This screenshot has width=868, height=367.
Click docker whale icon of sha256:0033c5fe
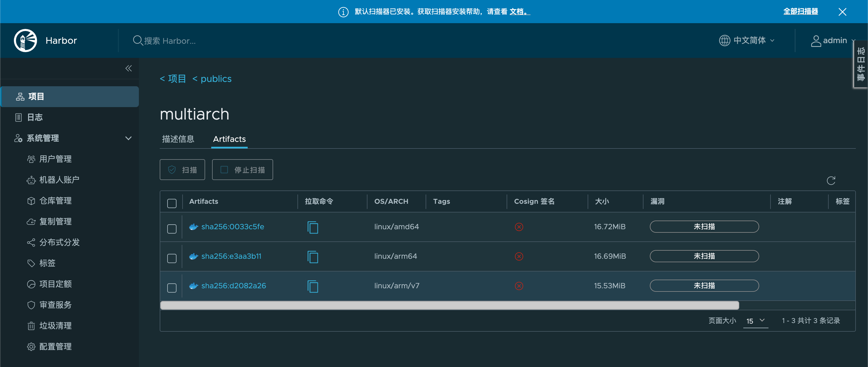[193, 227]
